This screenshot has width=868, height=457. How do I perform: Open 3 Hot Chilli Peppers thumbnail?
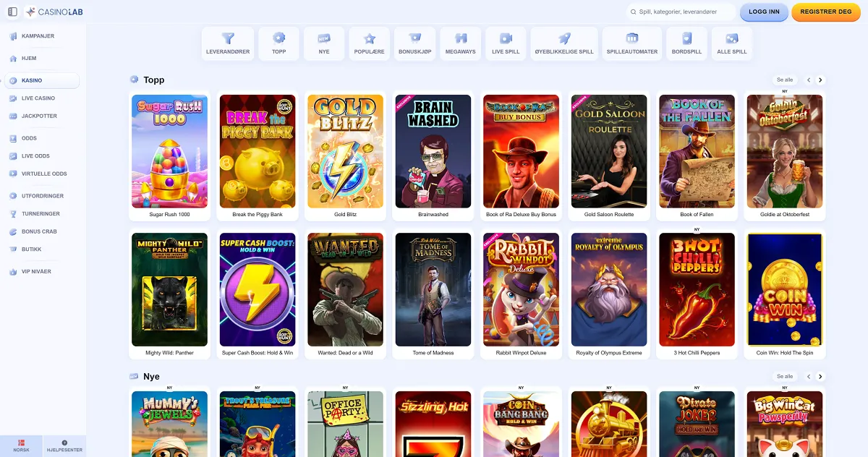[697, 289]
